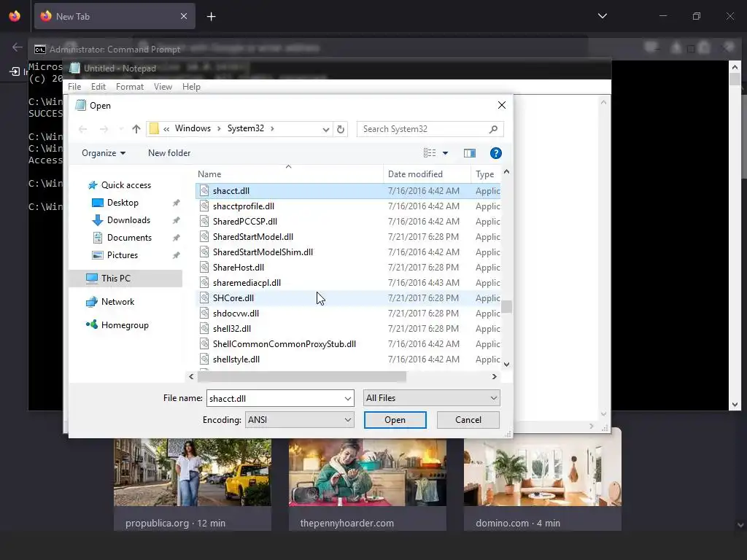The height and width of the screenshot is (560, 747).
Task: Click the Pictures icon in sidebar
Action: pyautogui.click(x=97, y=255)
